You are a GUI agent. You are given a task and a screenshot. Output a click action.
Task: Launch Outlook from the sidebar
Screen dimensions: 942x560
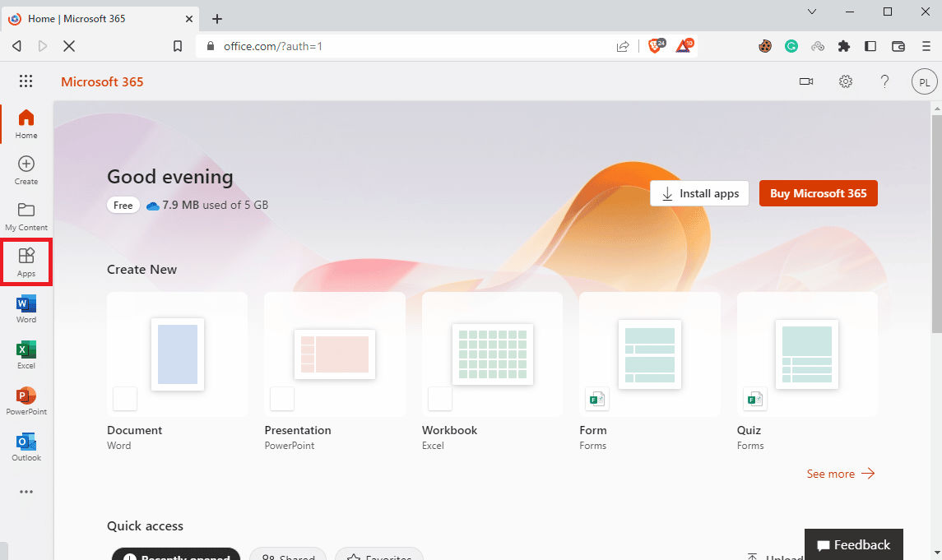point(26,447)
